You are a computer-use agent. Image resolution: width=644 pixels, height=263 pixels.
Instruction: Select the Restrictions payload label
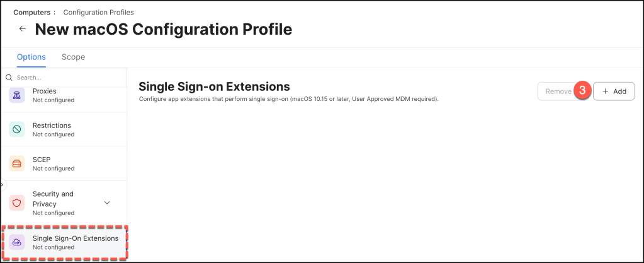click(x=52, y=126)
